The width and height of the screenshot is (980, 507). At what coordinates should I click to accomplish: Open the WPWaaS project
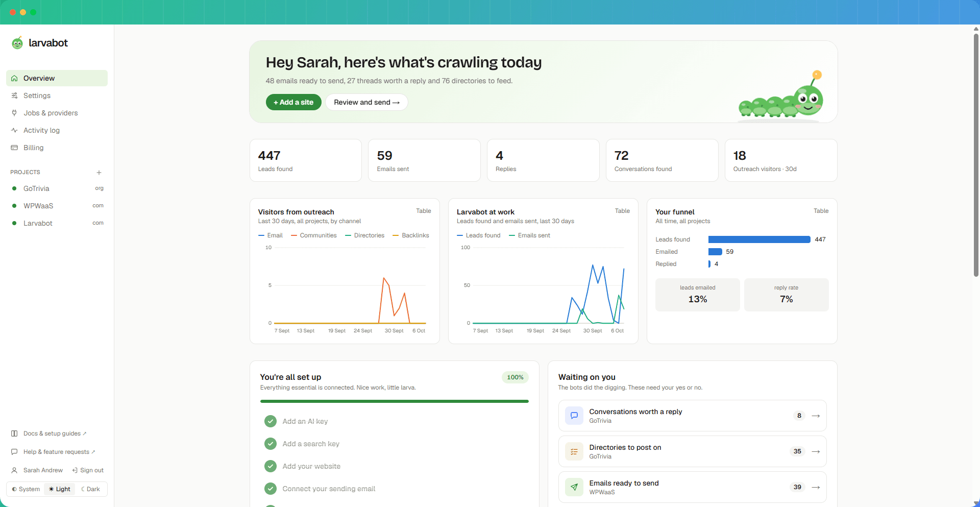(x=57, y=206)
